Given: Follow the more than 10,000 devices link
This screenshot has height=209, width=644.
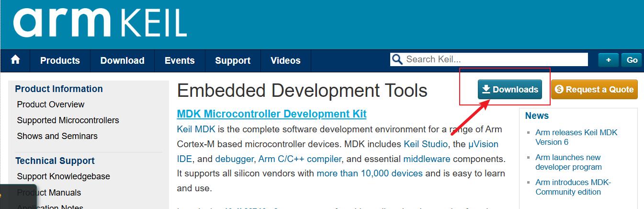Looking at the screenshot, I should pyautogui.click(x=370, y=173).
